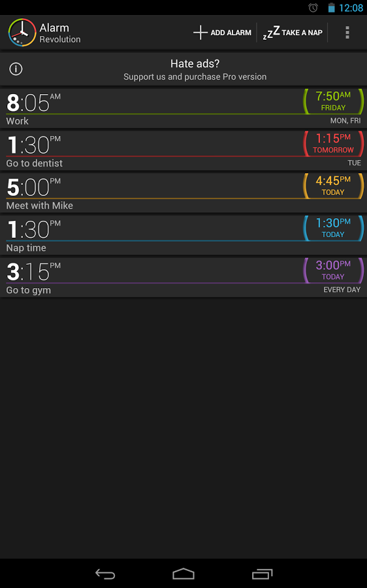Image resolution: width=367 pixels, height=588 pixels.
Task: Tap the Take a Nap button label
Action: pos(302,33)
